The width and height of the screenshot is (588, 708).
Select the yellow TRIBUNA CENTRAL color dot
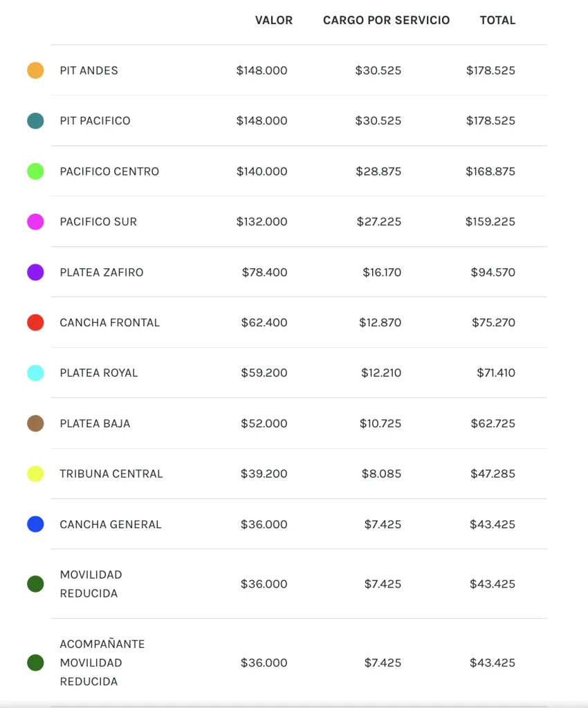[x=35, y=474]
